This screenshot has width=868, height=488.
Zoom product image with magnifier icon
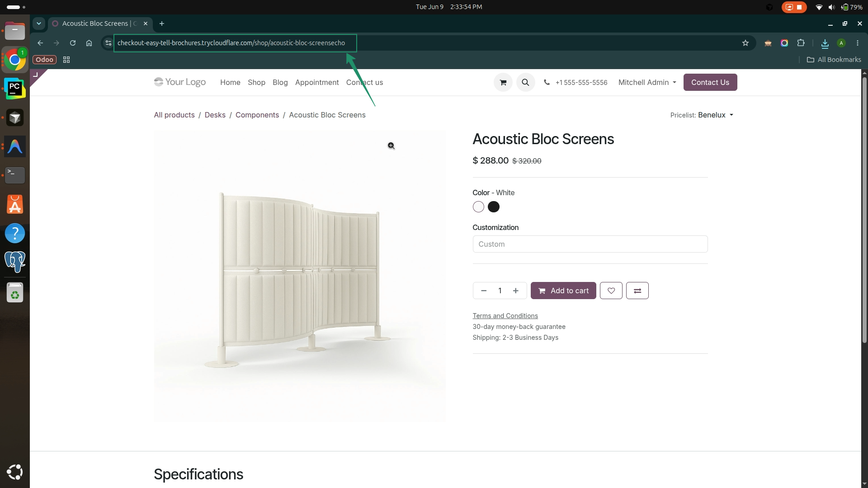point(391,145)
